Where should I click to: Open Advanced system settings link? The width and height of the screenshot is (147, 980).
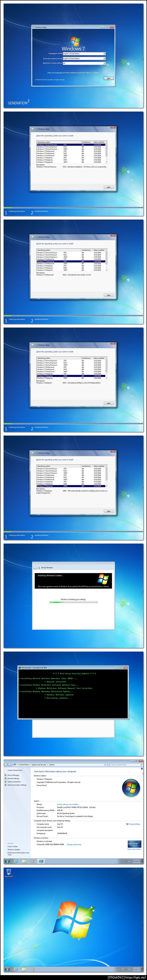(17, 785)
